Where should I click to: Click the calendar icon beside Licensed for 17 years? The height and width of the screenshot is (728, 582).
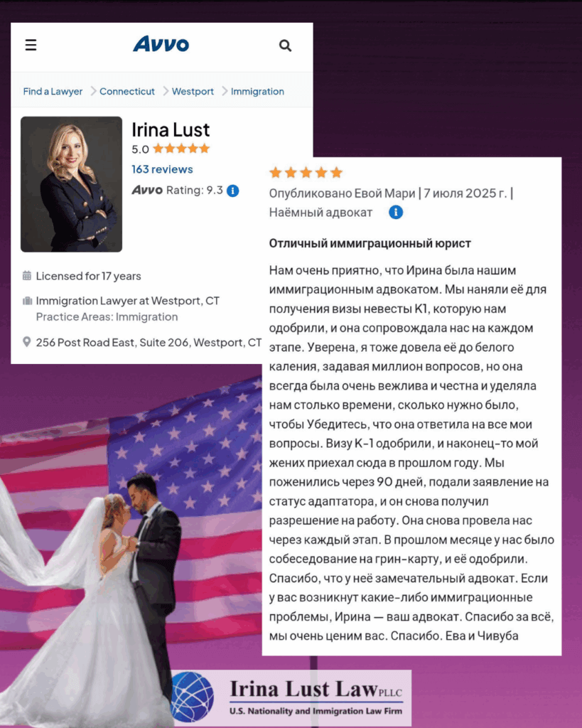(27, 276)
